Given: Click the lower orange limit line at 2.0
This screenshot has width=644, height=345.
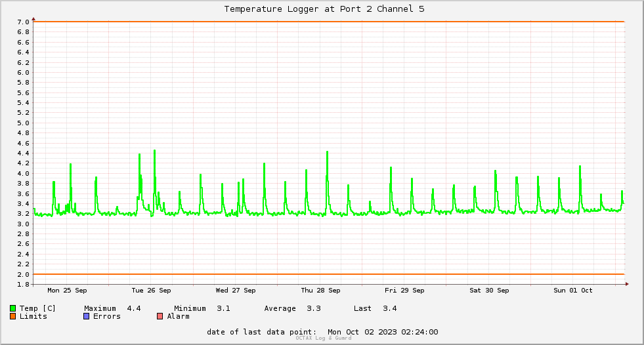Looking at the screenshot, I should (329, 274).
